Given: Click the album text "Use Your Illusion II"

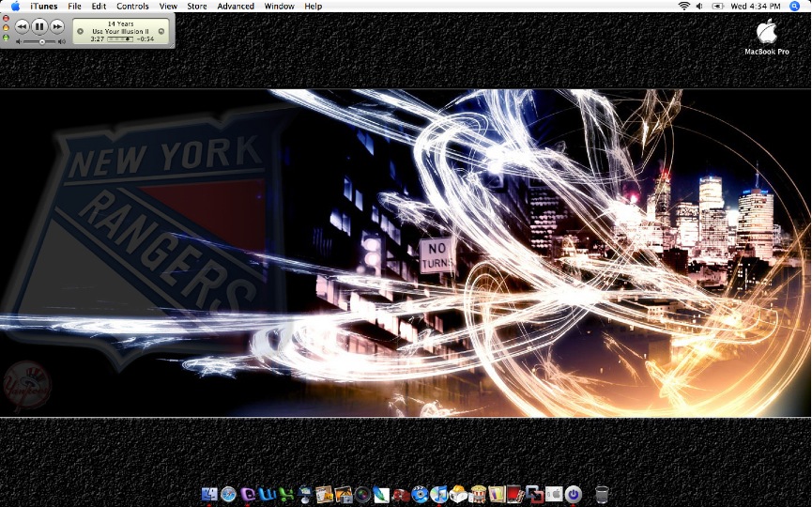Looking at the screenshot, I should 121,31.
